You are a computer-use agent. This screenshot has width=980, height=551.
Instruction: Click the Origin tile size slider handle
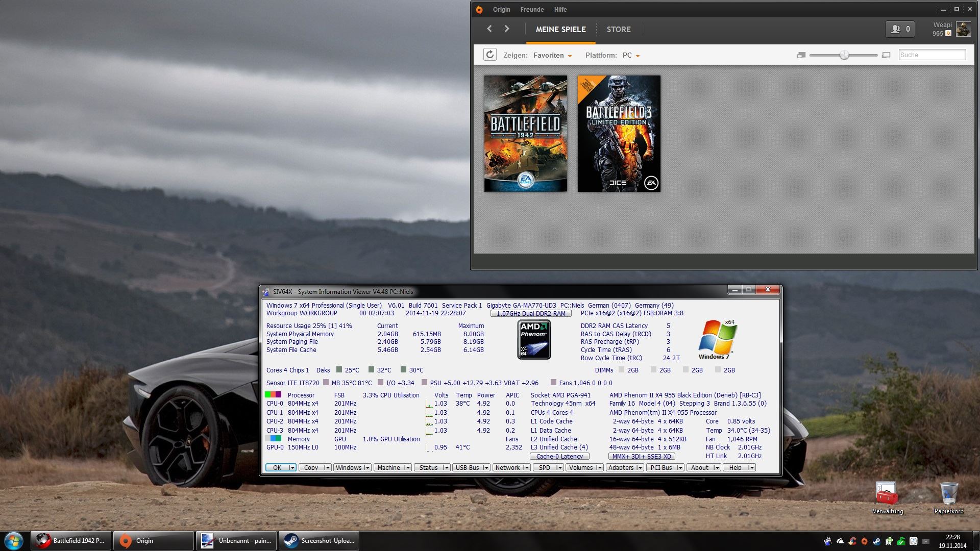click(x=844, y=55)
